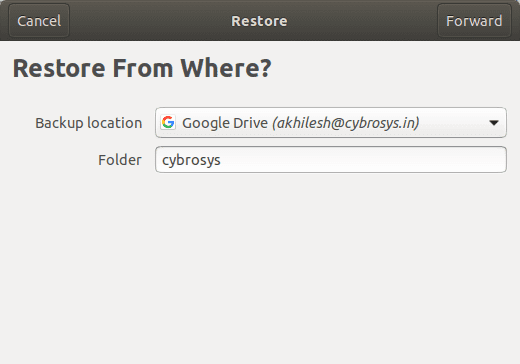Click the Folder label

pos(120,160)
